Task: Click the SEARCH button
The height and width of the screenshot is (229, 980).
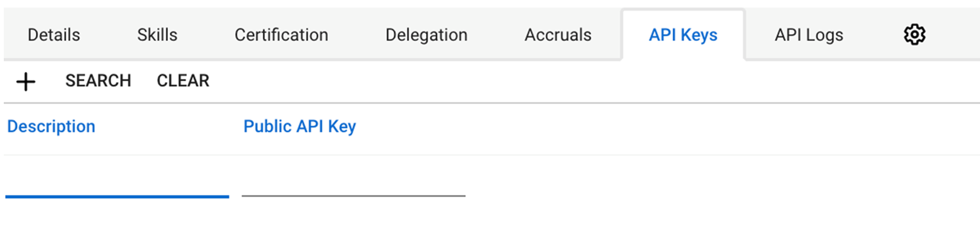Action: (98, 81)
